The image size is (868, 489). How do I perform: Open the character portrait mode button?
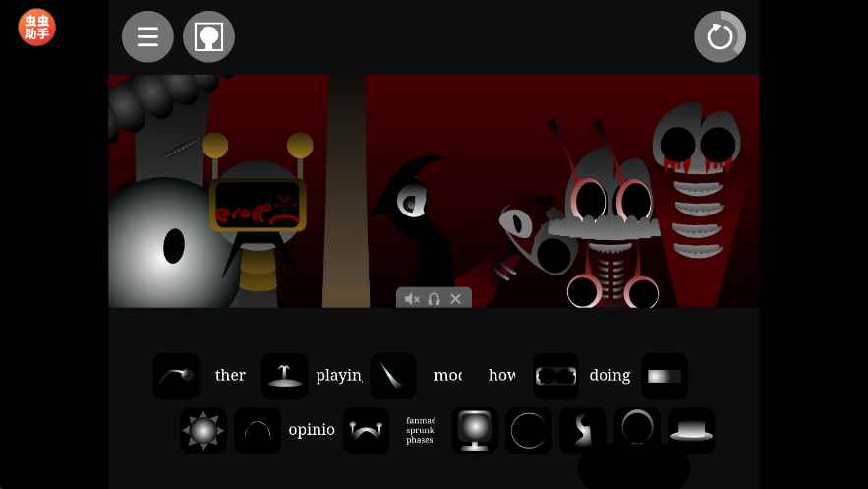208,36
